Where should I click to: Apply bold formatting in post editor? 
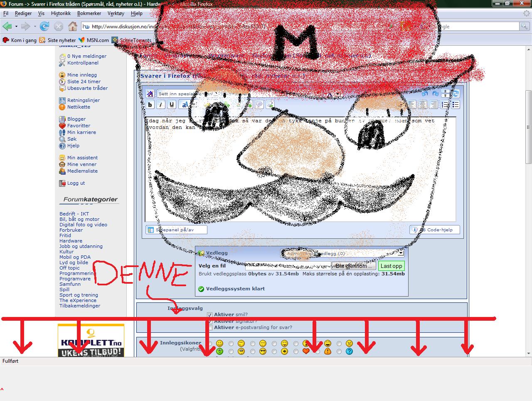click(x=150, y=105)
